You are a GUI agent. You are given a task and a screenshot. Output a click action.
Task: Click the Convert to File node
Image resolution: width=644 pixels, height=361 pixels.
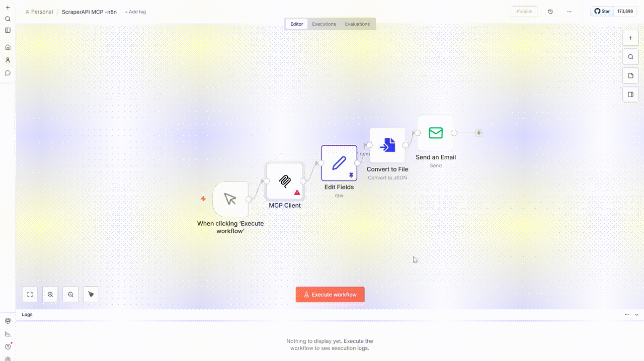tap(387, 145)
